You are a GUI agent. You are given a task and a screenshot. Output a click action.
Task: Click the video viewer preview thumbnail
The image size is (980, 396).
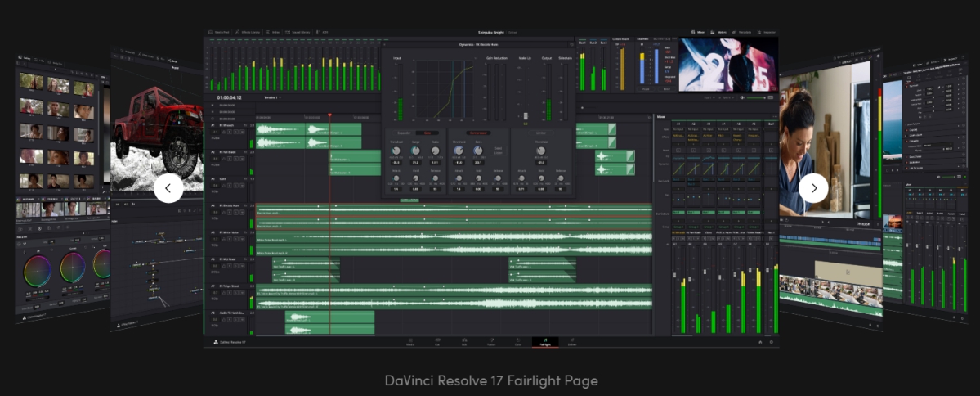tap(728, 65)
